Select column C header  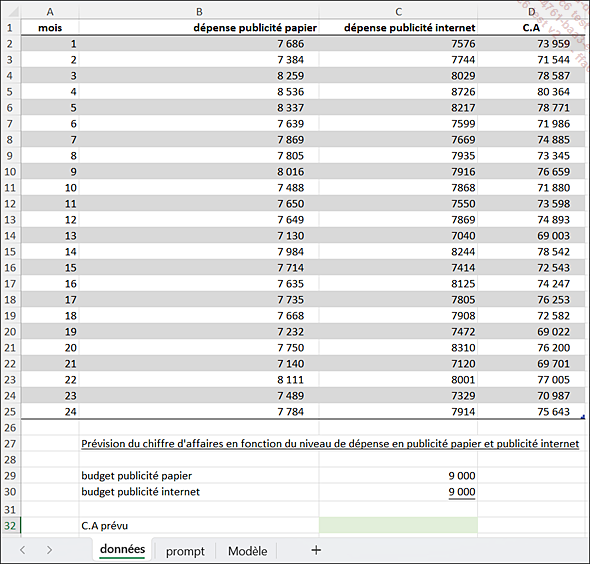coord(398,12)
